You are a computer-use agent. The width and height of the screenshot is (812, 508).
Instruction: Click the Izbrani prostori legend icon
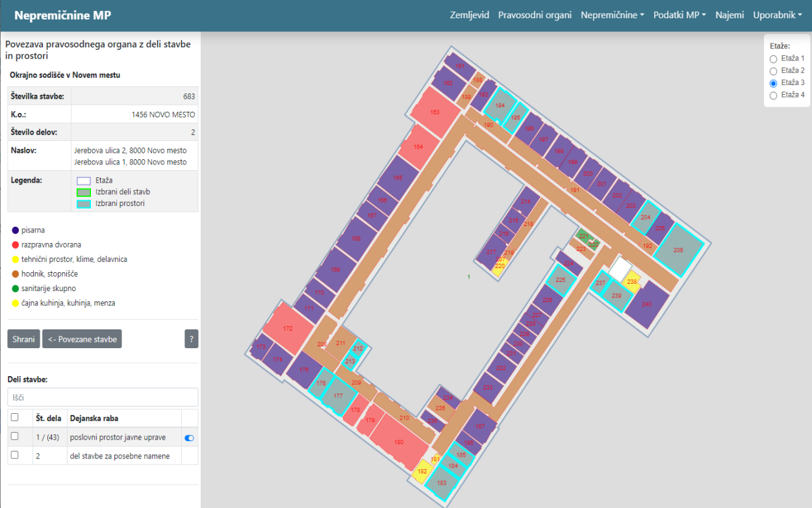pyautogui.click(x=84, y=204)
